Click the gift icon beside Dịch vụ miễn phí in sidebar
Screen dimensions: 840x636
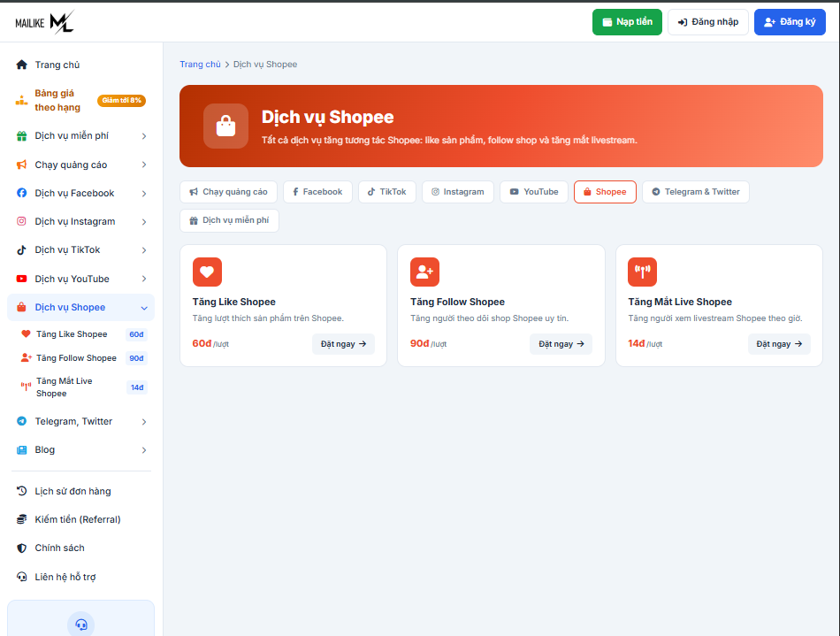pyautogui.click(x=21, y=136)
